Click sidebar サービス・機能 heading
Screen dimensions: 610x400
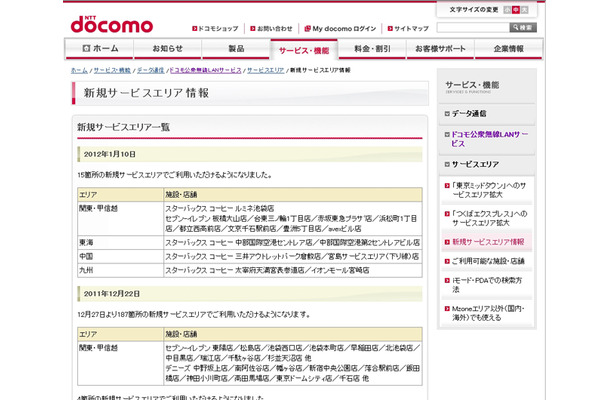472,85
